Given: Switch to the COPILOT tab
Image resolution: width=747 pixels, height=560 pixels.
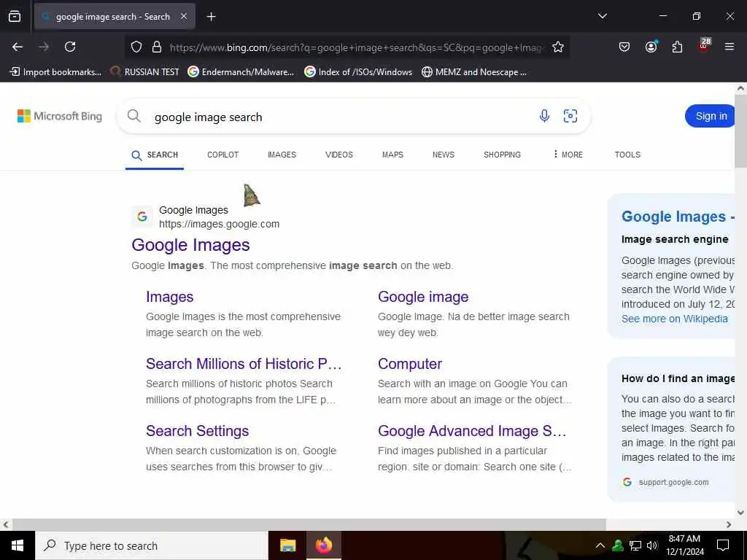Looking at the screenshot, I should (x=222, y=155).
